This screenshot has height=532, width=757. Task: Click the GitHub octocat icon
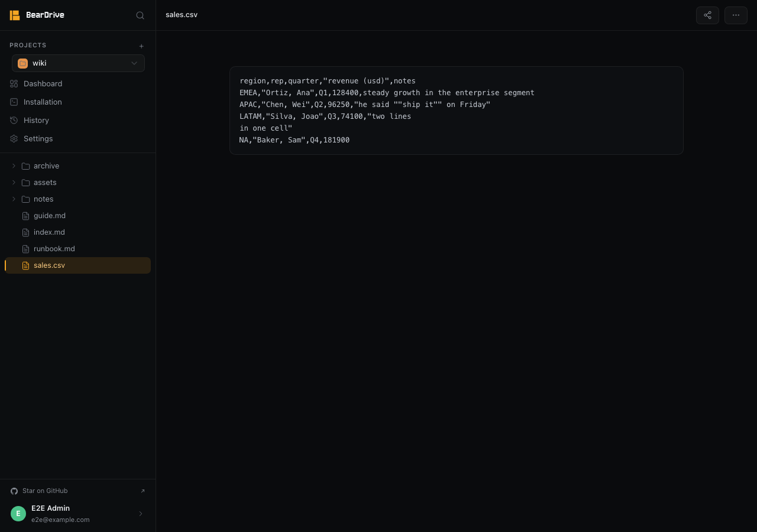tap(14, 491)
